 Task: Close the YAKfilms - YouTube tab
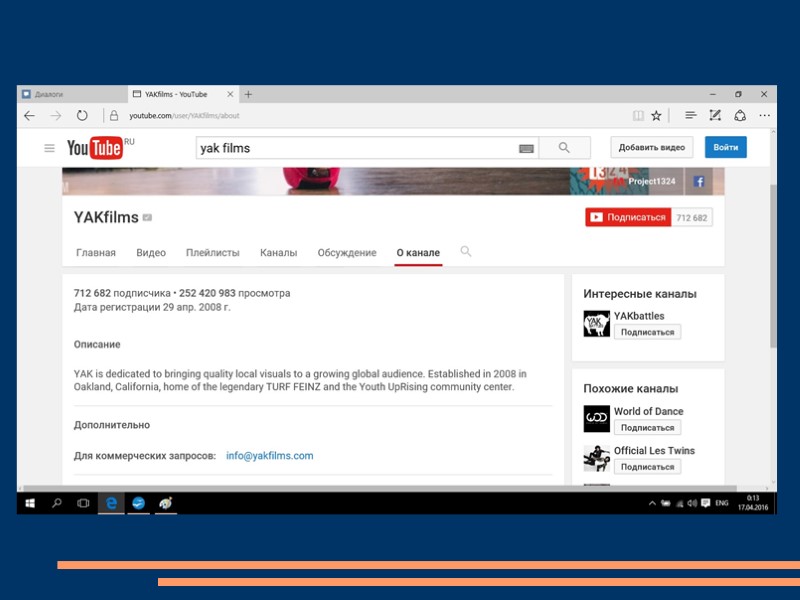(x=230, y=94)
